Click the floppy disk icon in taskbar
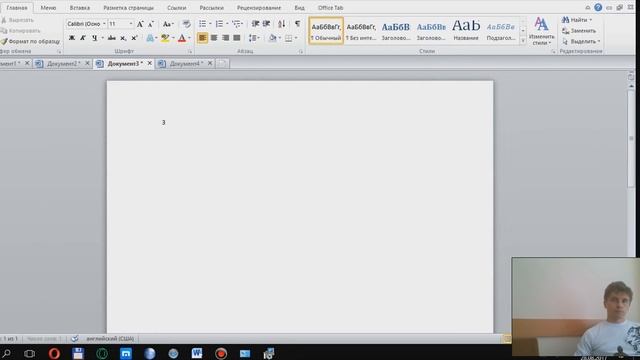 point(78,353)
